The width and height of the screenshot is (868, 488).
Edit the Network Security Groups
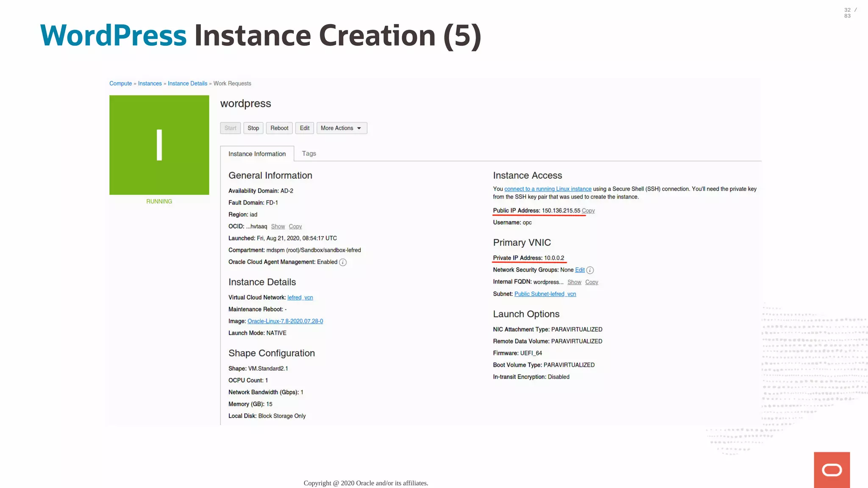[579, 270]
